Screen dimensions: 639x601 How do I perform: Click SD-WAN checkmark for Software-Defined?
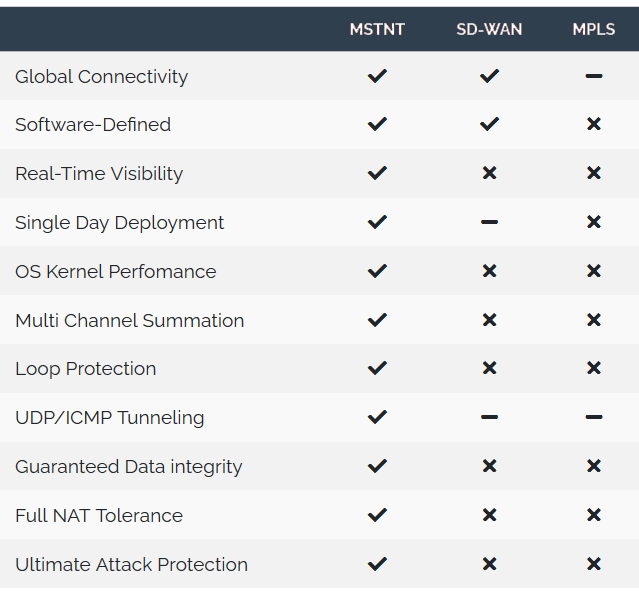(489, 124)
